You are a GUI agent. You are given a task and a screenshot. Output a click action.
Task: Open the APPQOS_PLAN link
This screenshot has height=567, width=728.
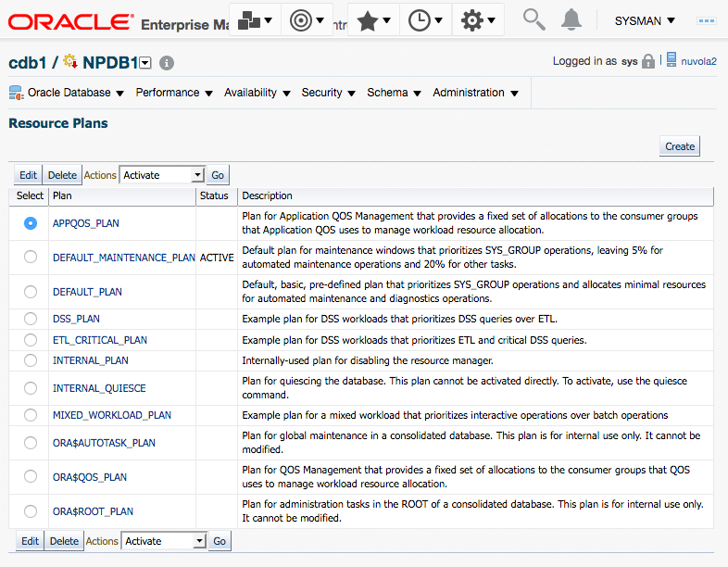tap(86, 223)
